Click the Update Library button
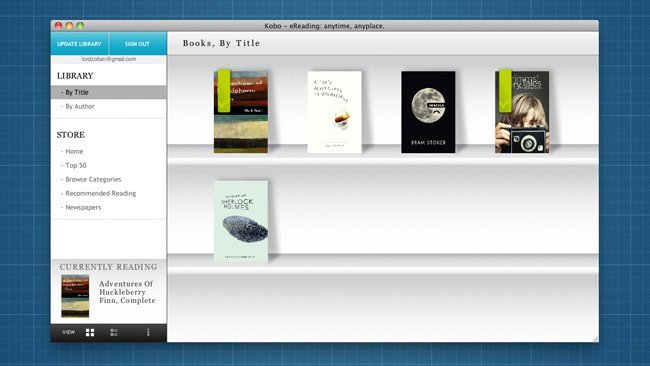 [x=79, y=44]
